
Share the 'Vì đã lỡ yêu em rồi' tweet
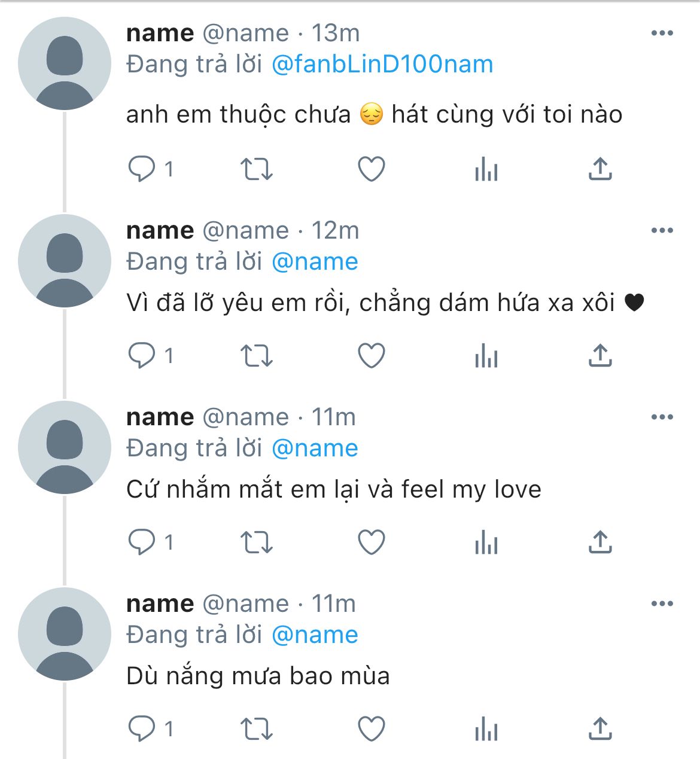point(599,356)
